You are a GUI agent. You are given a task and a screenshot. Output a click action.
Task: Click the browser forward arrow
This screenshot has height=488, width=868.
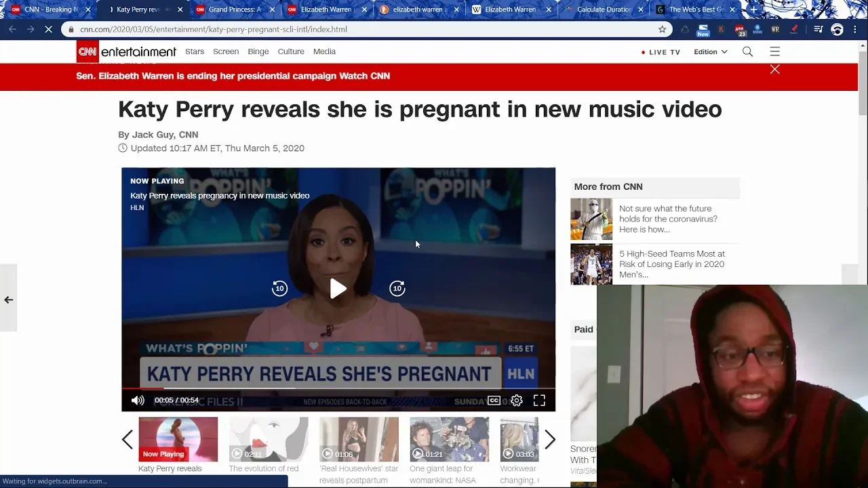31,29
